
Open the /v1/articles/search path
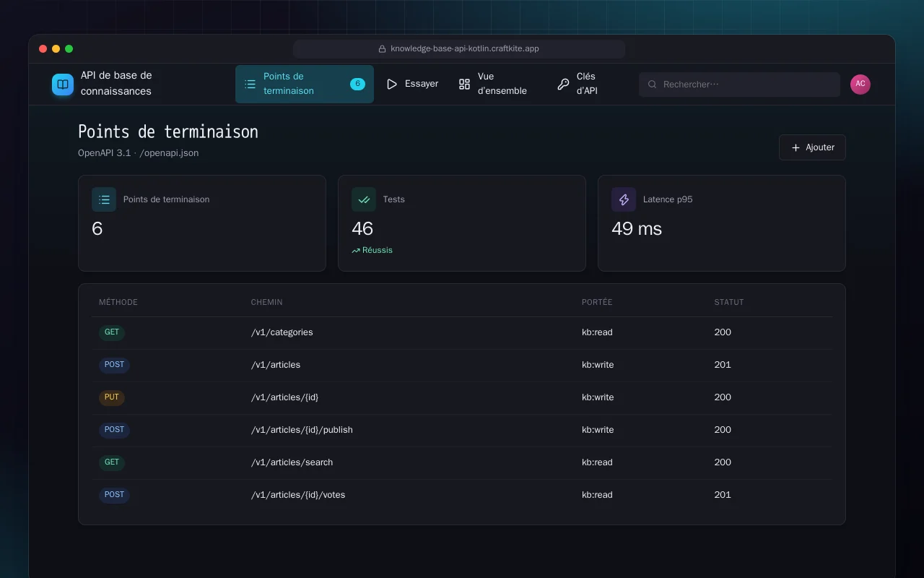292,462
